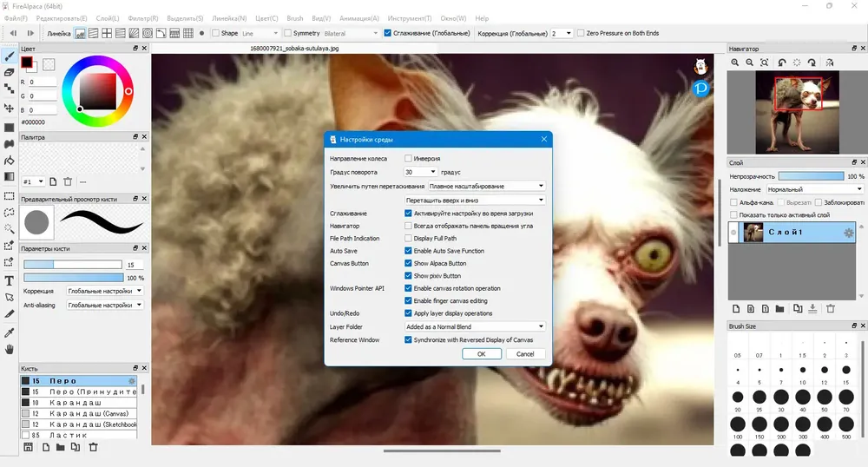
Task: Open settings gear for Слой1
Action: click(848, 233)
